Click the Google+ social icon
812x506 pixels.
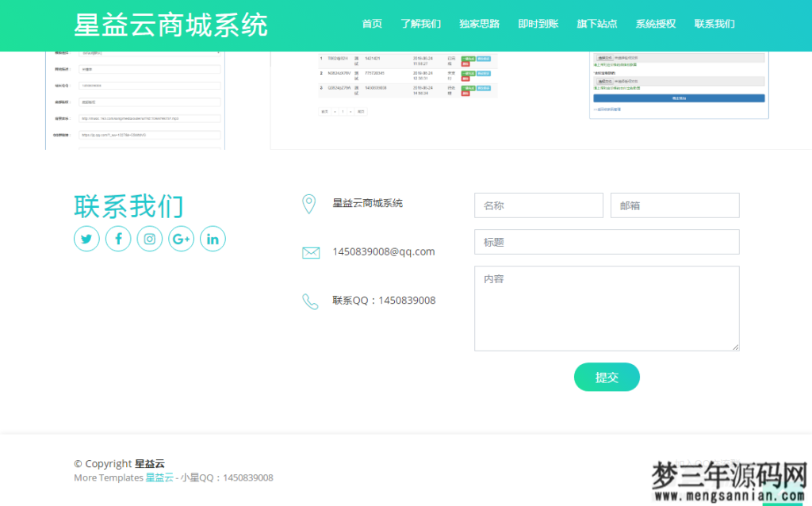182,238
